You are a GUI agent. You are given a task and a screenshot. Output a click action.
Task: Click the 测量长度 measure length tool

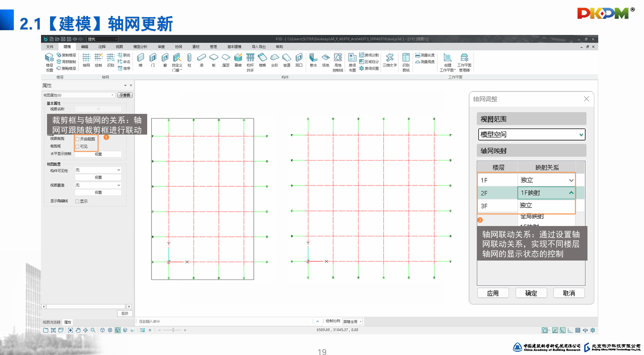click(x=425, y=55)
